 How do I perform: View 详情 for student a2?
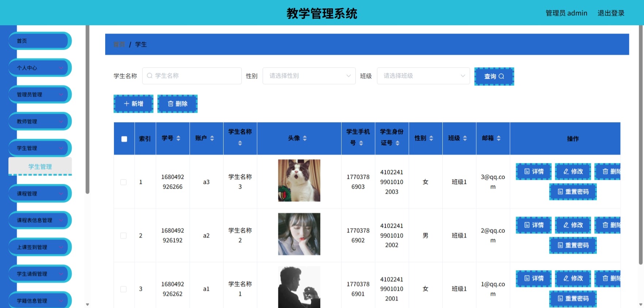point(534,225)
